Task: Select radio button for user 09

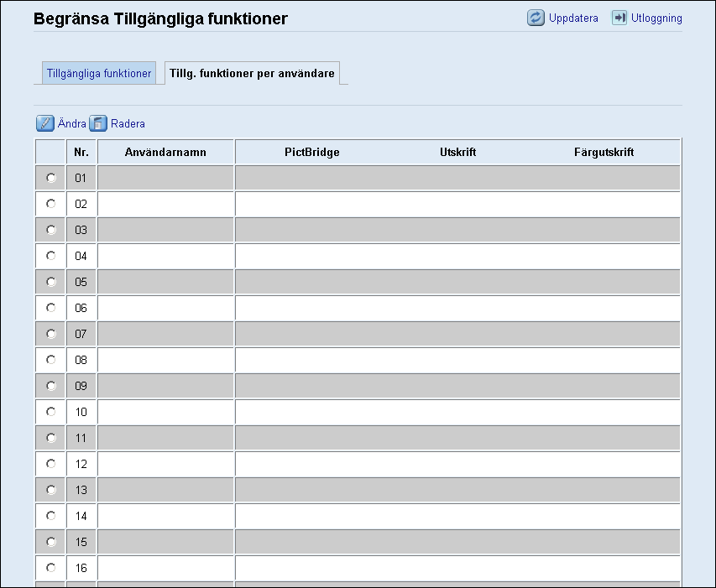Action: [50, 386]
